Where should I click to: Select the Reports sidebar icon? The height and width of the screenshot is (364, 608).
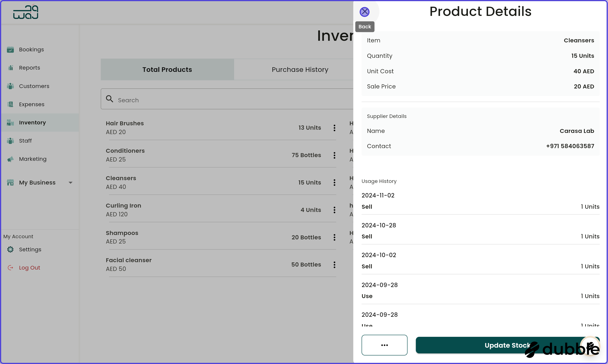tap(10, 68)
